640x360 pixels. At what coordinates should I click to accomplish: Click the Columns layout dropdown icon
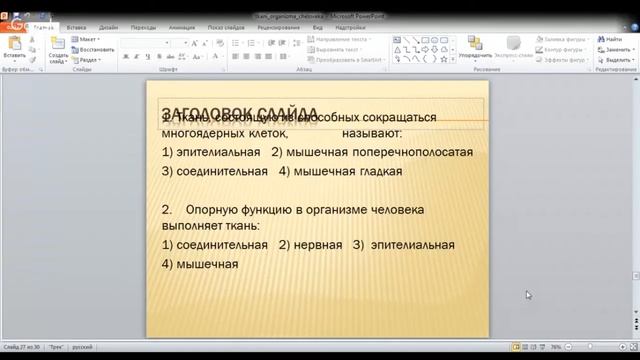284,56
